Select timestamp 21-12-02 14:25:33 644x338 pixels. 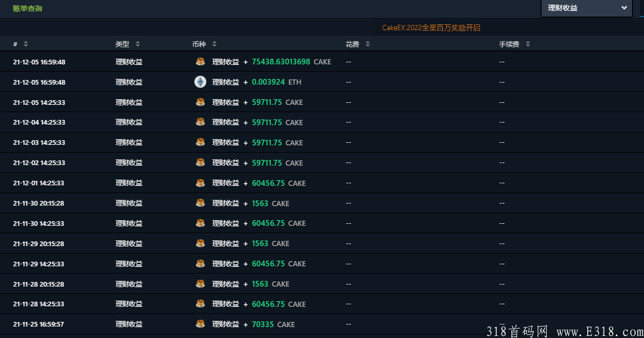(x=39, y=163)
